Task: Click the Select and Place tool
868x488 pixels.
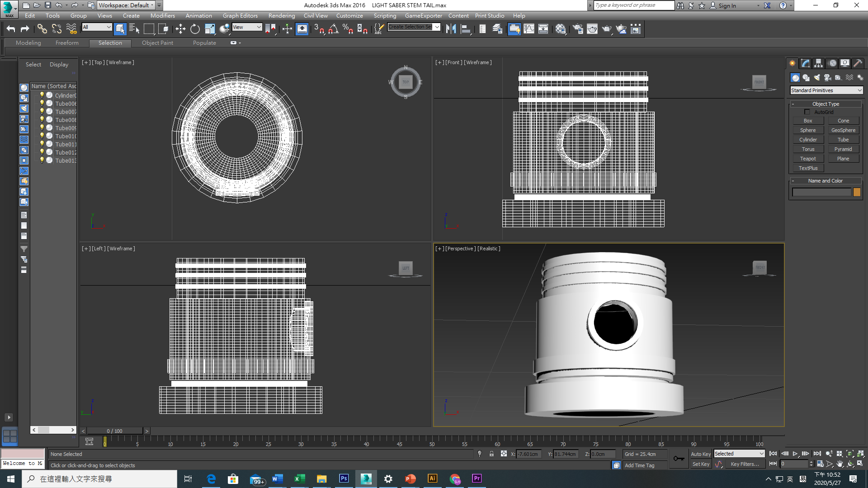Action: coord(224,29)
